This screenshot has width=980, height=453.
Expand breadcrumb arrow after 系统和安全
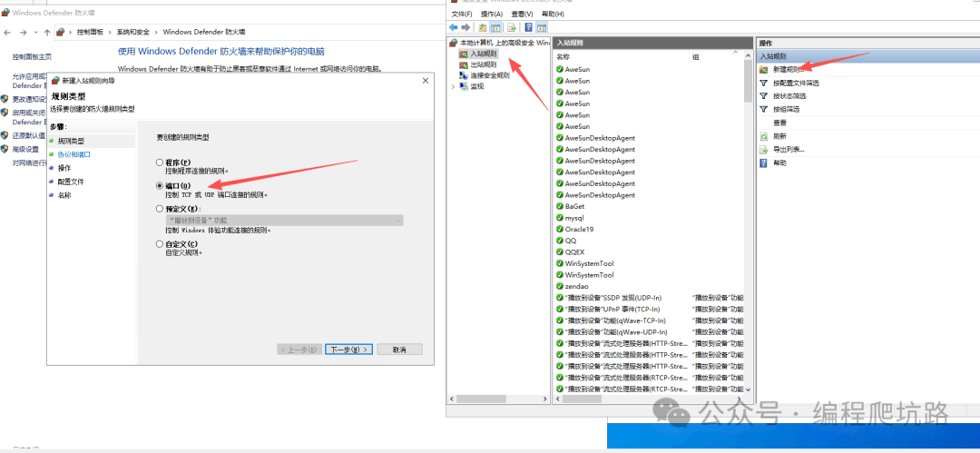click(x=156, y=32)
